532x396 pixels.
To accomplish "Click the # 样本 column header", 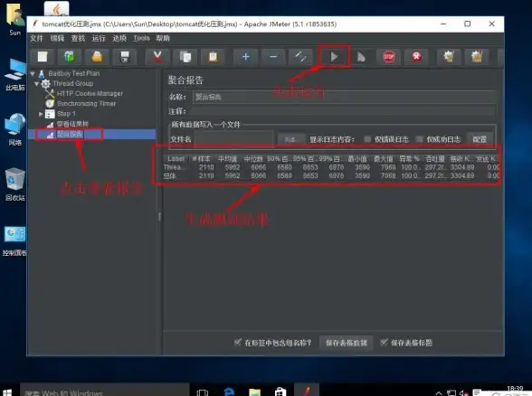I will tap(202, 158).
